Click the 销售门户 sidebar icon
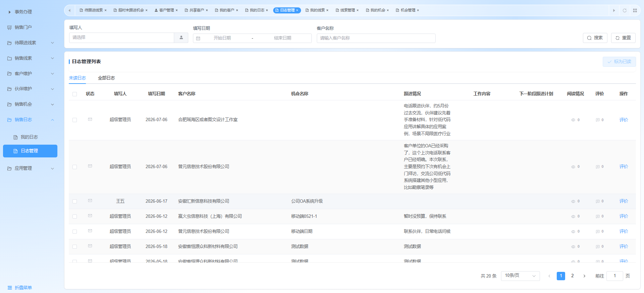644x293 pixels. (9, 28)
